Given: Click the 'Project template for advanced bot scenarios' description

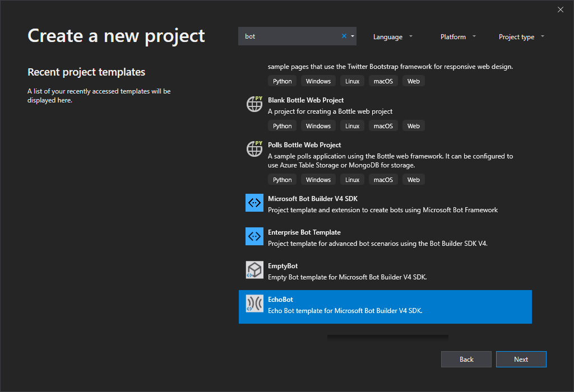Looking at the screenshot, I should 378,244.
